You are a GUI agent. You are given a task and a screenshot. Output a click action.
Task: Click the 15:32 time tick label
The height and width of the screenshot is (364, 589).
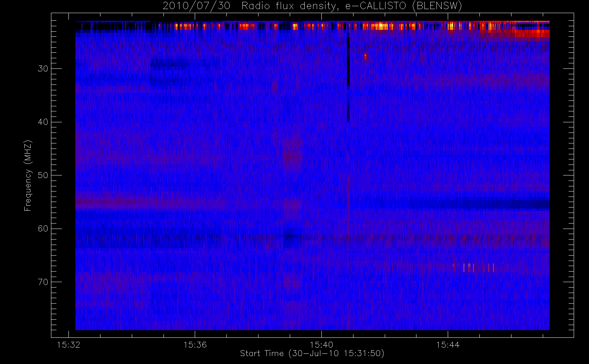click(x=69, y=345)
